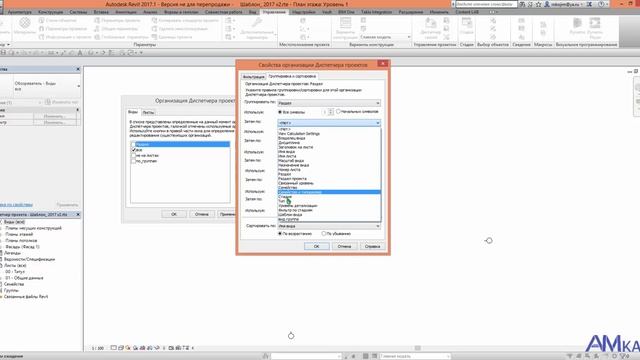Expand Листы (все) tree node
The width and height of the screenshot is (640, 360).
coord(1,265)
